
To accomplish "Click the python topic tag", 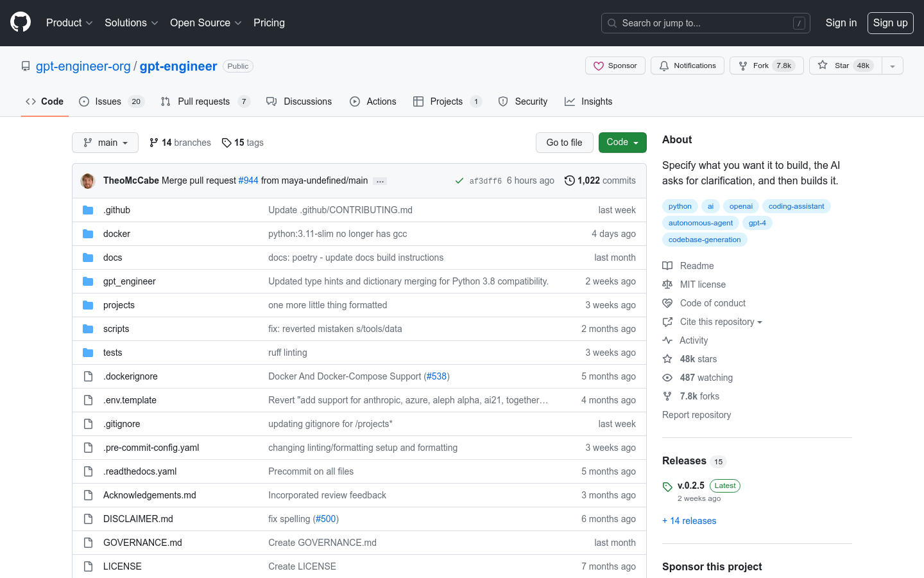I will click(x=680, y=206).
